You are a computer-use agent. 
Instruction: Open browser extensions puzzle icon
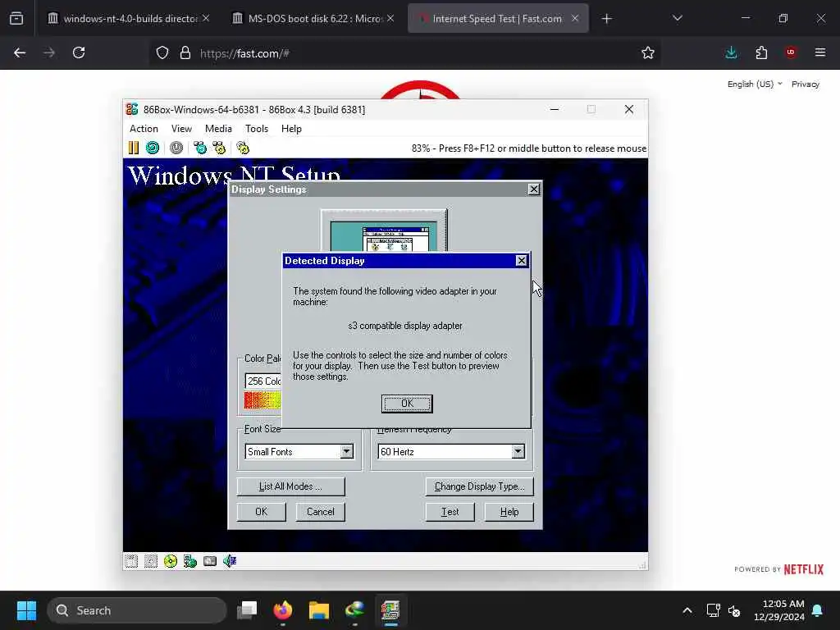761,52
